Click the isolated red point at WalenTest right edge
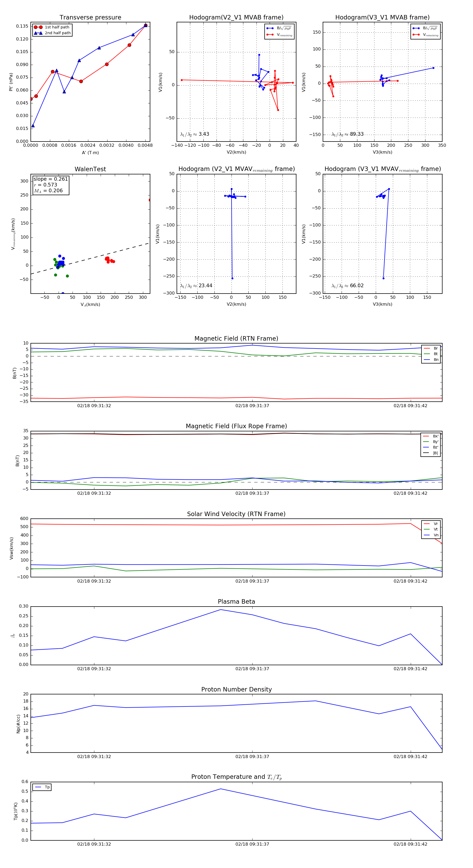The image size is (473, 868). coord(150,200)
